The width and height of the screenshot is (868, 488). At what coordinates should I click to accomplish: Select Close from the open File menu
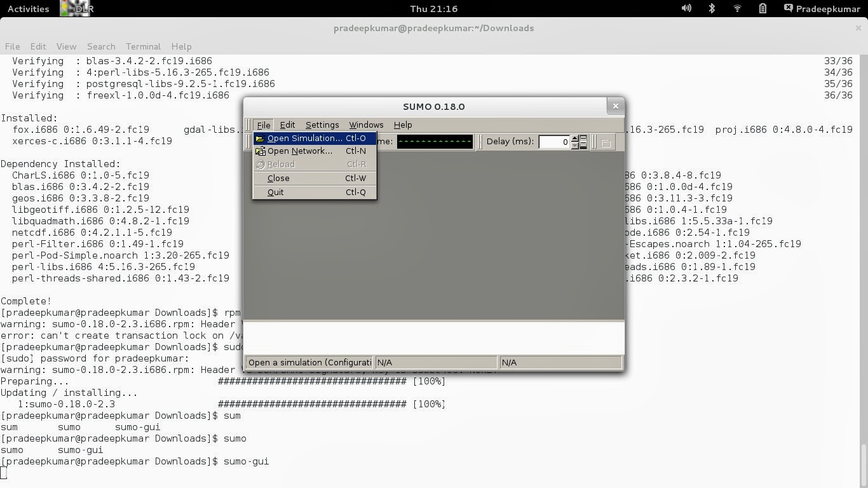click(278, 178)
